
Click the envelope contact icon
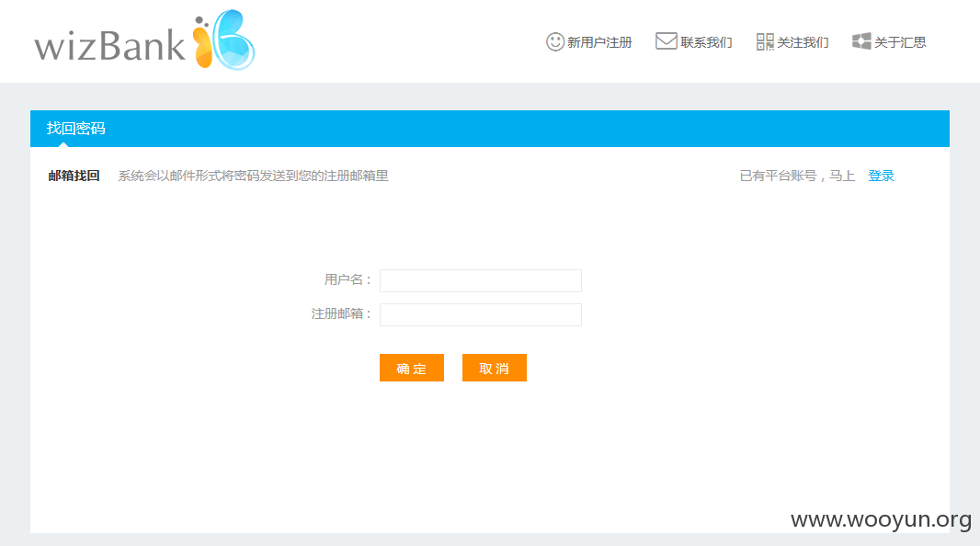click(667, 41)
